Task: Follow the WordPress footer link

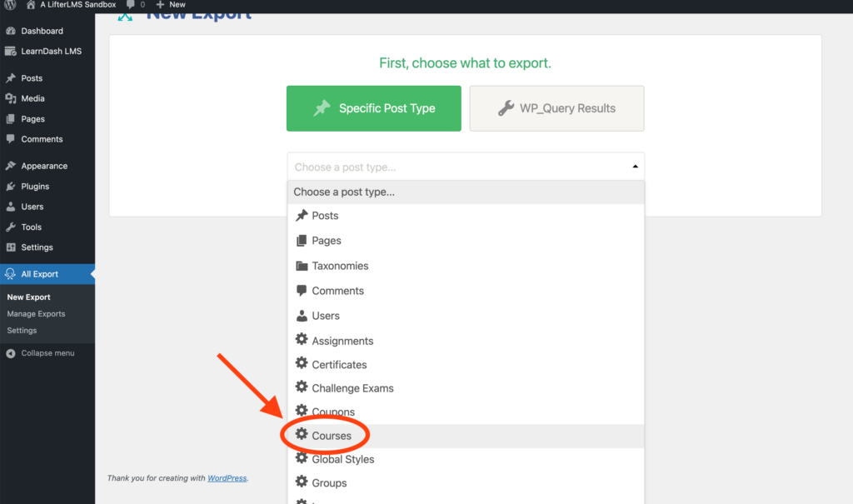Action: [227, 478]
